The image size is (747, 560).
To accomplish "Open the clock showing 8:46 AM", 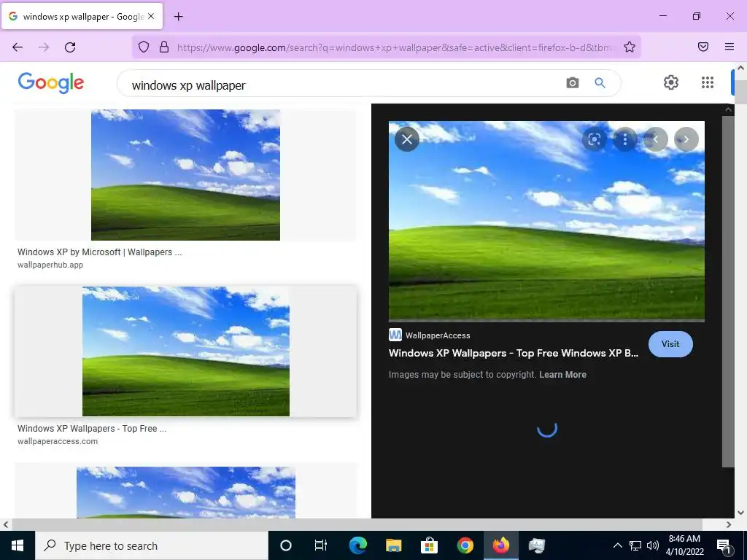I will coord(684,545).
